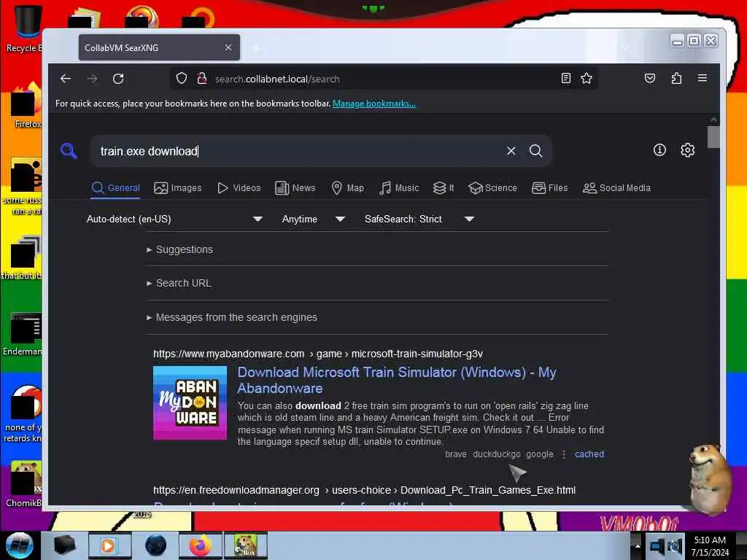Select the Enderman desktop icon

[23, 334]
